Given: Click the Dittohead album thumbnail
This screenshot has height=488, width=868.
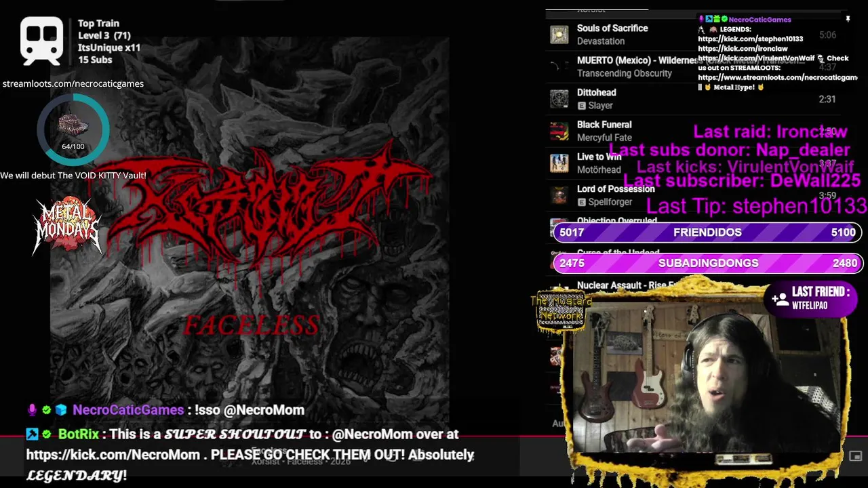Looking at the screenshot, I should coord(559,99).
